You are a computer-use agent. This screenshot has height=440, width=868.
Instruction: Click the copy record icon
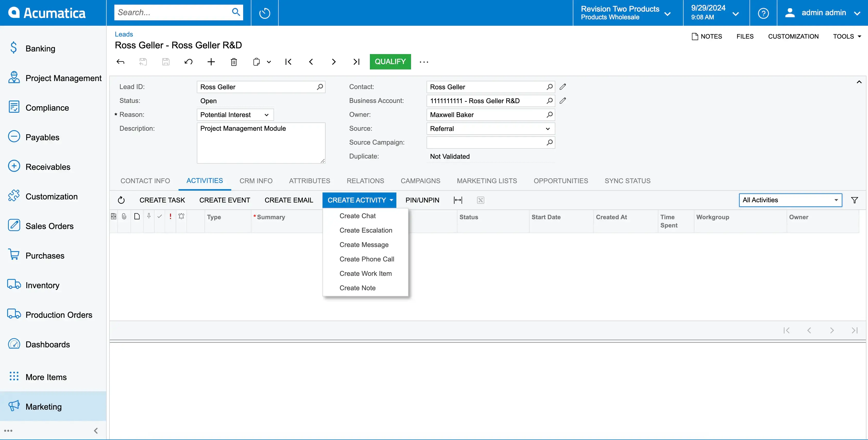[256, 61]
